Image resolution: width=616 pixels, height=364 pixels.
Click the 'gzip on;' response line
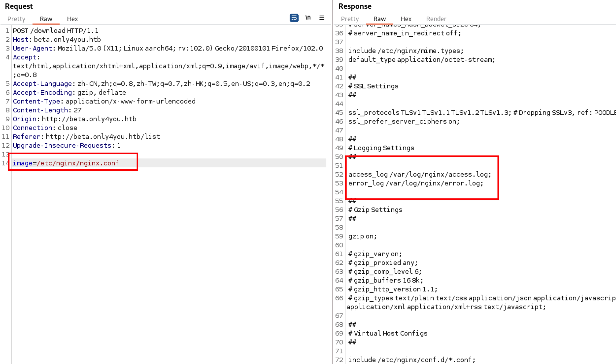click(x=362, y=236)
